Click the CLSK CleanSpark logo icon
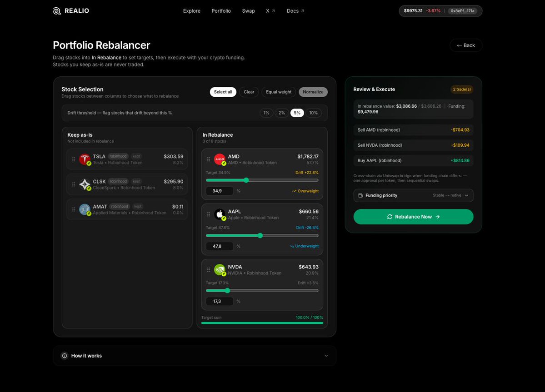545x392 pixels. (x=85, y=184)
